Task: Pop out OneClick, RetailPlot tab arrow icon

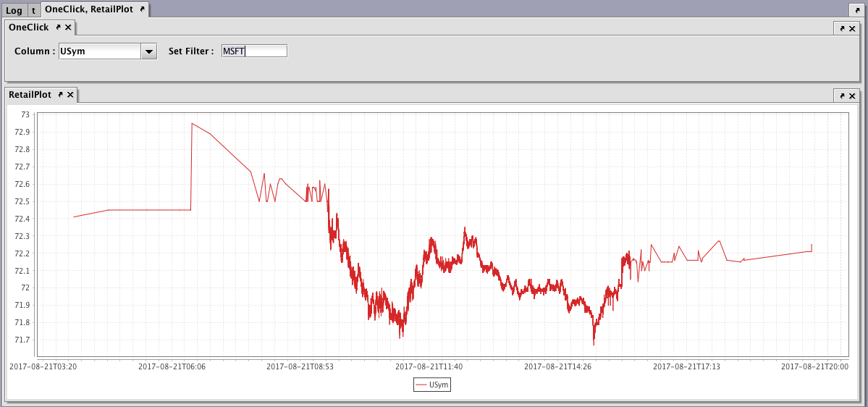Action: click(142, 9)
